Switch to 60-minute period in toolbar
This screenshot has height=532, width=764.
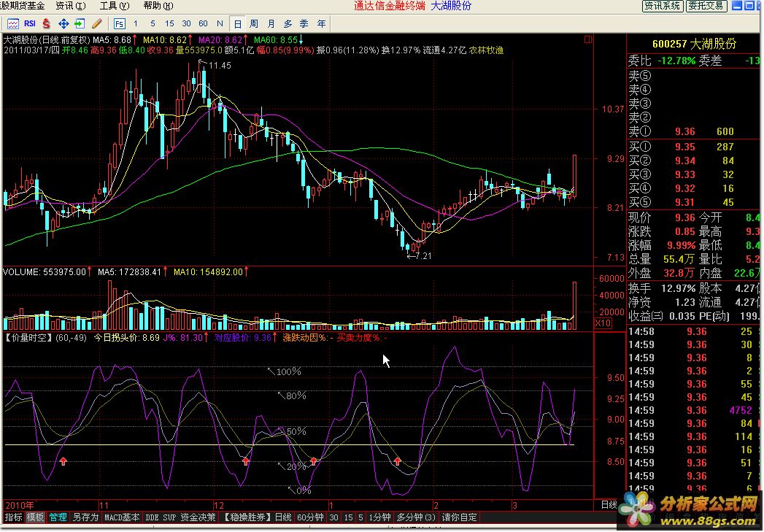click(203, 23)
